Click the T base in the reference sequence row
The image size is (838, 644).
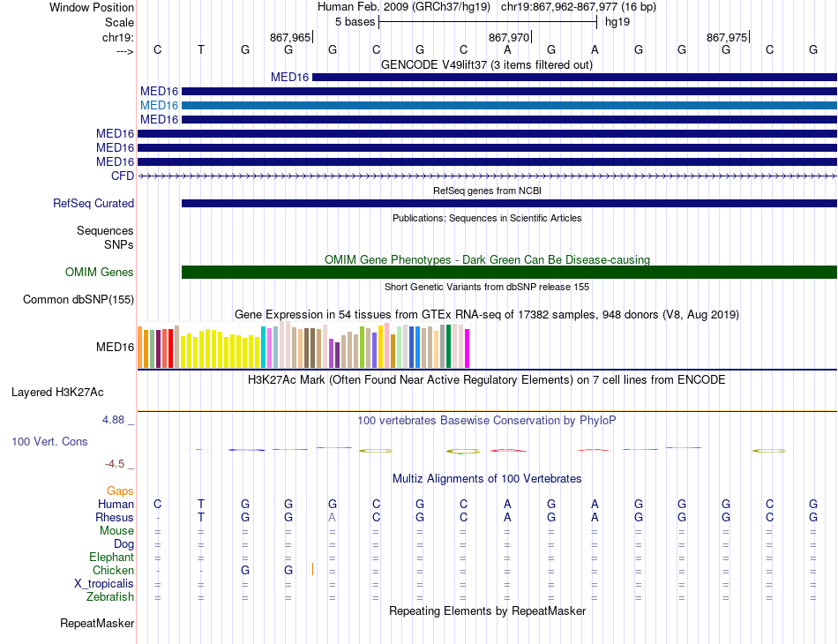(201, 49)
